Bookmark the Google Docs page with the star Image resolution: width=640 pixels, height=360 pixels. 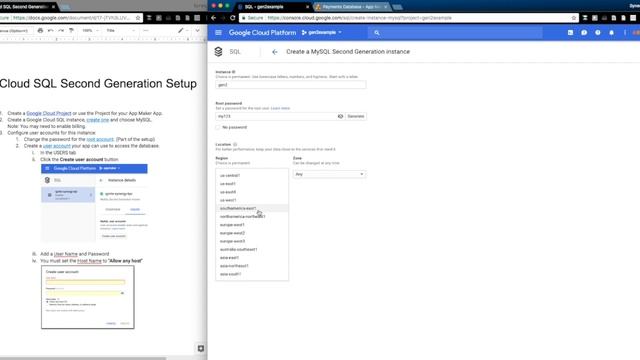(138, 18)
